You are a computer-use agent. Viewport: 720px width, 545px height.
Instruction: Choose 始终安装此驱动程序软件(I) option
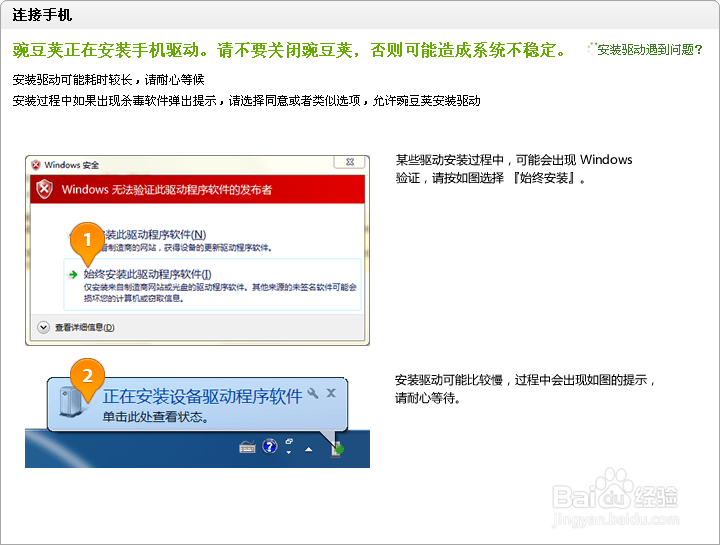tap(213, 285)
